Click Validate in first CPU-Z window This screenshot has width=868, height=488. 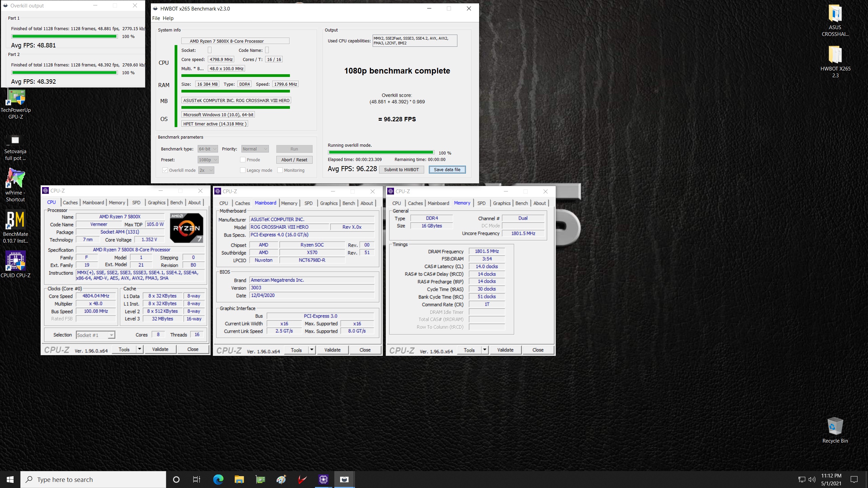(160, 349)
